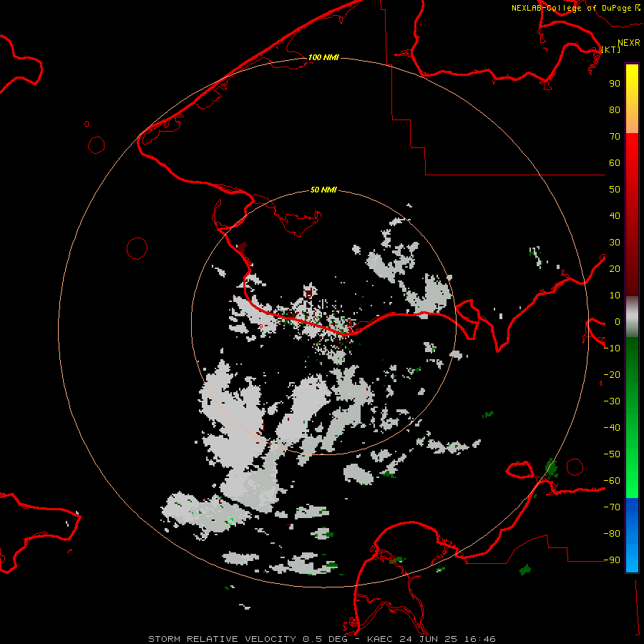Click the -10 scale value
This screenshot has width=644, height=644.
click(x=612, y=348)
